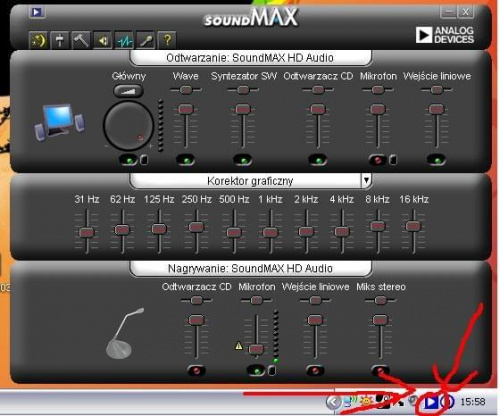Click the 2 kHz equalizer slider
The image size is (500, 416).
306,232
